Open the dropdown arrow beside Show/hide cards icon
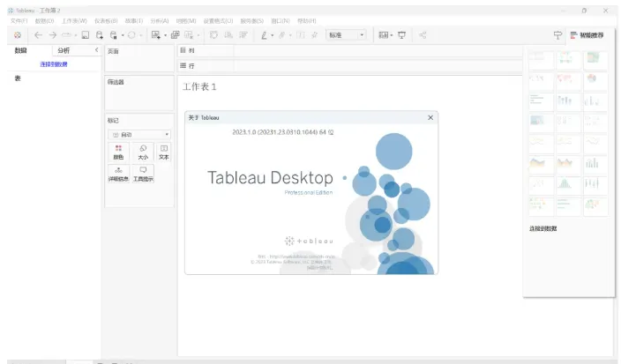The width and height of the screenshot is (621, 364). coord(392,35)
